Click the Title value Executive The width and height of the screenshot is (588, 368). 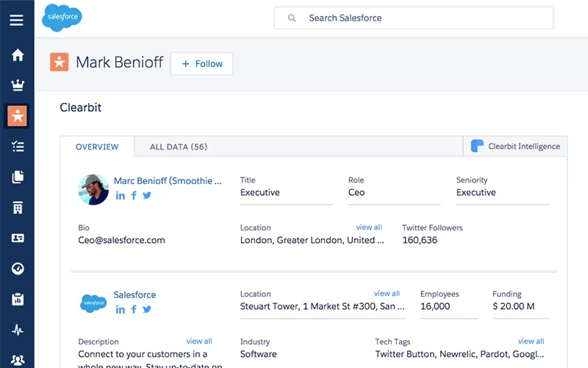260,193
